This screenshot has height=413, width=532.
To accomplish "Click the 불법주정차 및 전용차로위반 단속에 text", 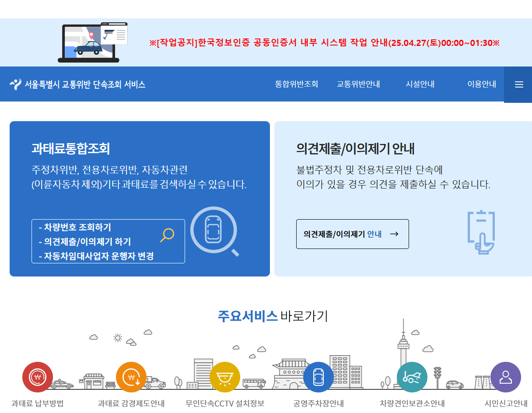I will tap(370, 170).
